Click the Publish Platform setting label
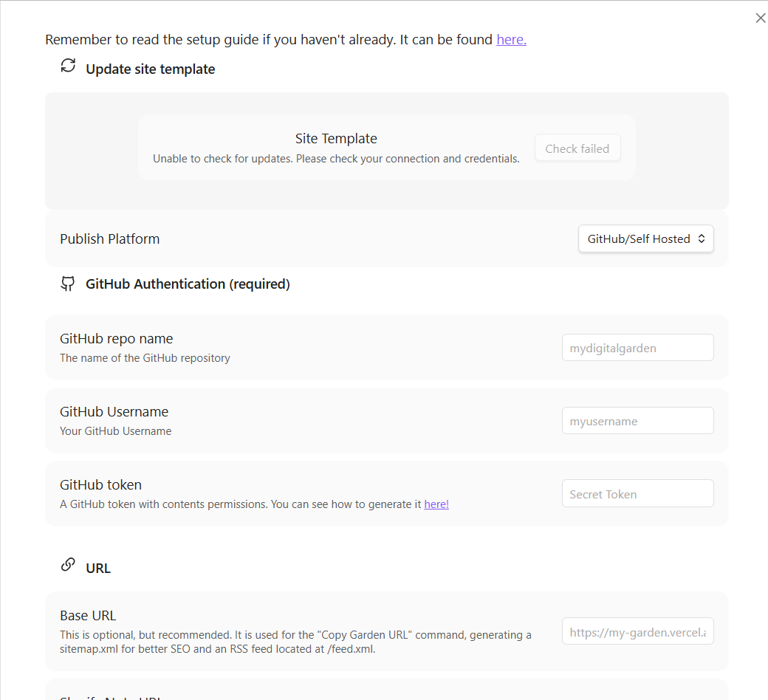Screen dimensions: 768x700 click(110, 239)
